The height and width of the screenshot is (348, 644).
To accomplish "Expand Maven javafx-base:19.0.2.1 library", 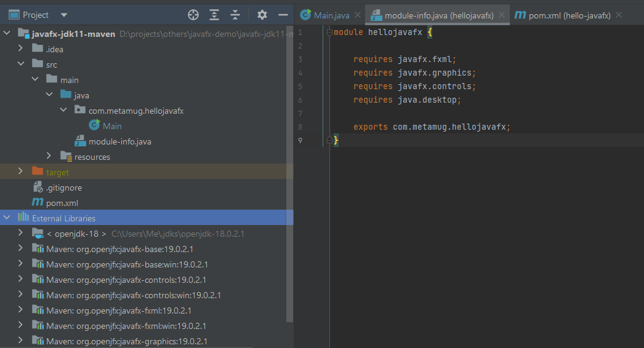I will (x=20, y=248).
